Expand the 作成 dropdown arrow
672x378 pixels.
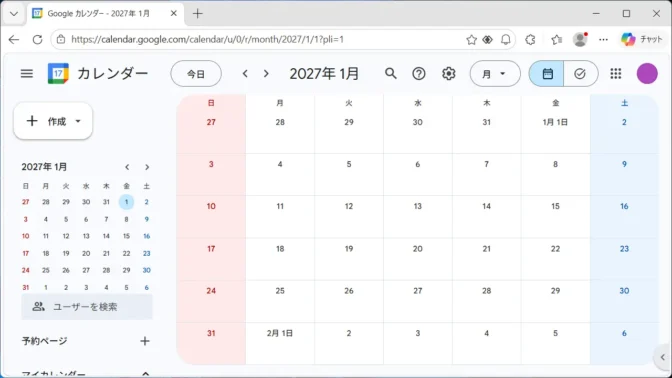pos(78,121)
